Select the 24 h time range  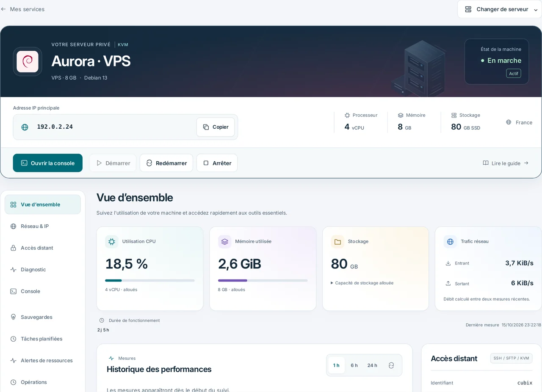(x=372, y=365)
